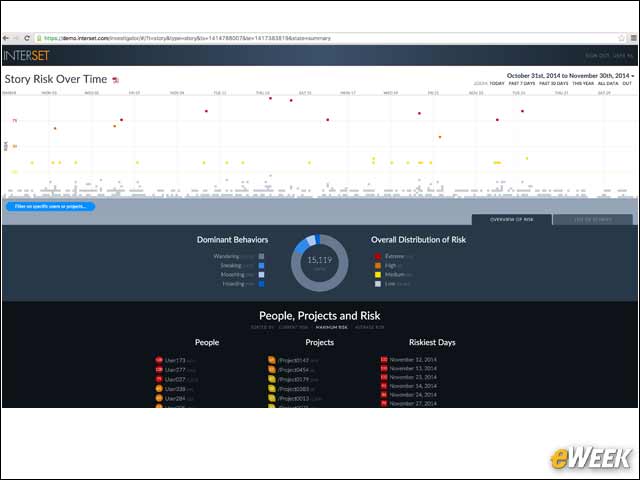Bookmark the page with the star icon
Screen dimensions: 640x480
621,38
